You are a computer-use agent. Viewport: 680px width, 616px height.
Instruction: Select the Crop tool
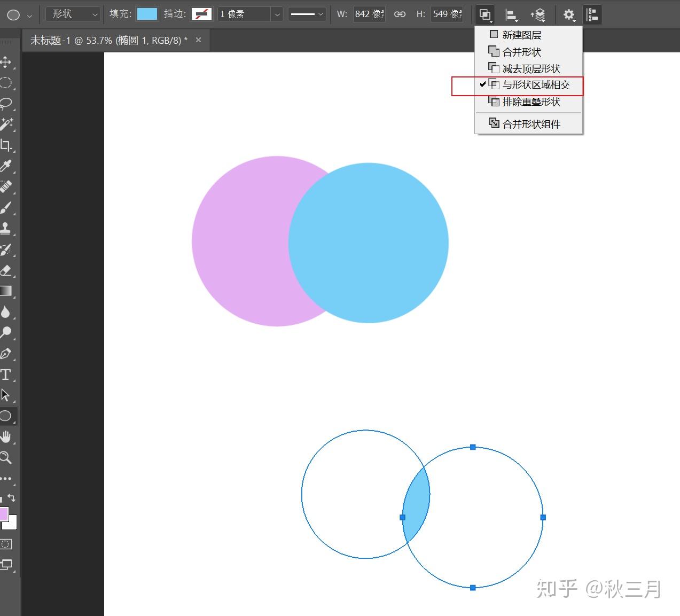click(6, 145)
